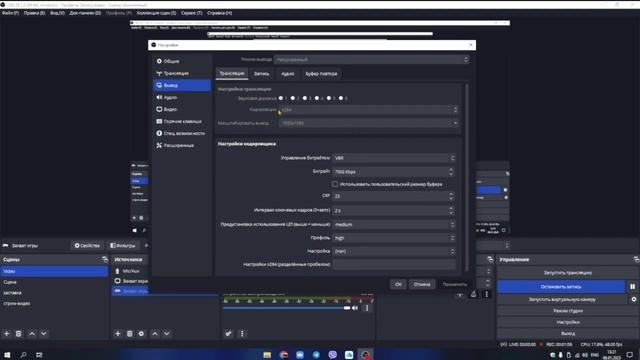Increase the CRF value stepper
The image size is (640, 360).
pos(451,194)
